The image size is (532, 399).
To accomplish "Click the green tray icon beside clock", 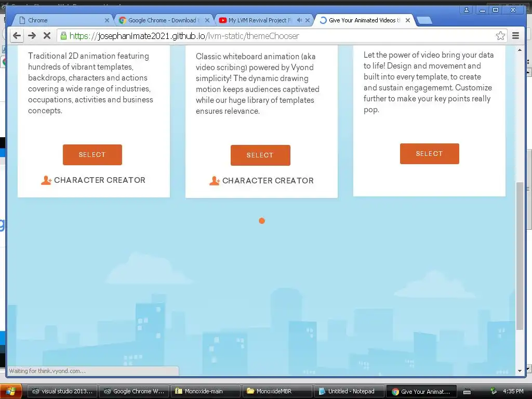I will click(494, 391).
